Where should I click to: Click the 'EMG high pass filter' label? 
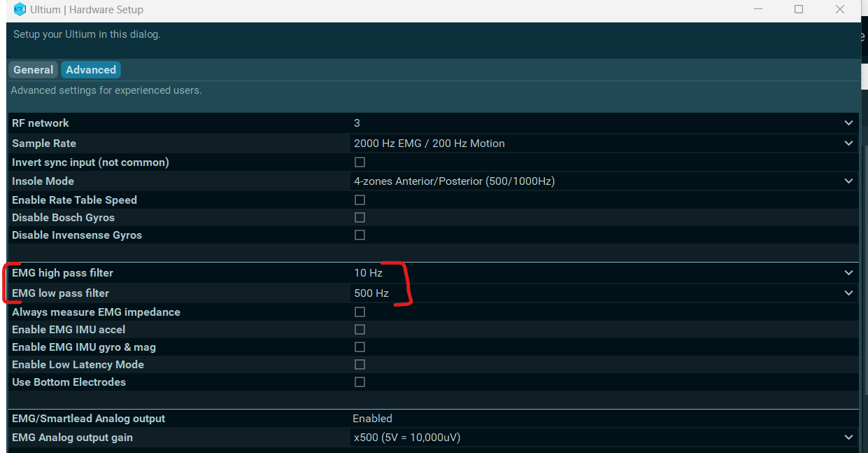click(62, 273)
